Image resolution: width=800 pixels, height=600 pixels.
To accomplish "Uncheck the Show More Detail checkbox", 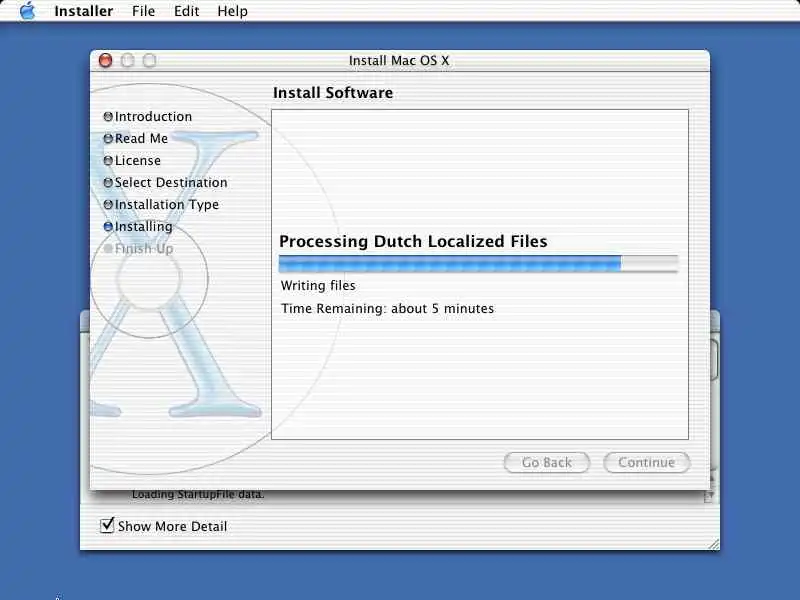I will (x=107, y=524).
